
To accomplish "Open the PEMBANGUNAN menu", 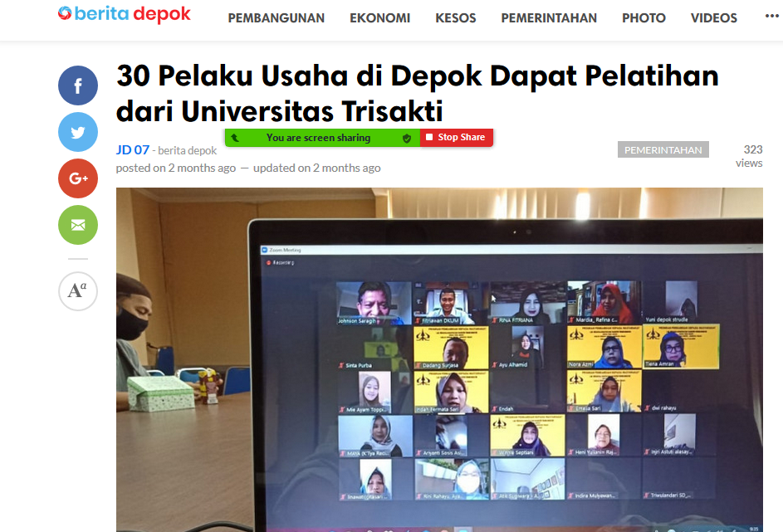I will point(276,18).
